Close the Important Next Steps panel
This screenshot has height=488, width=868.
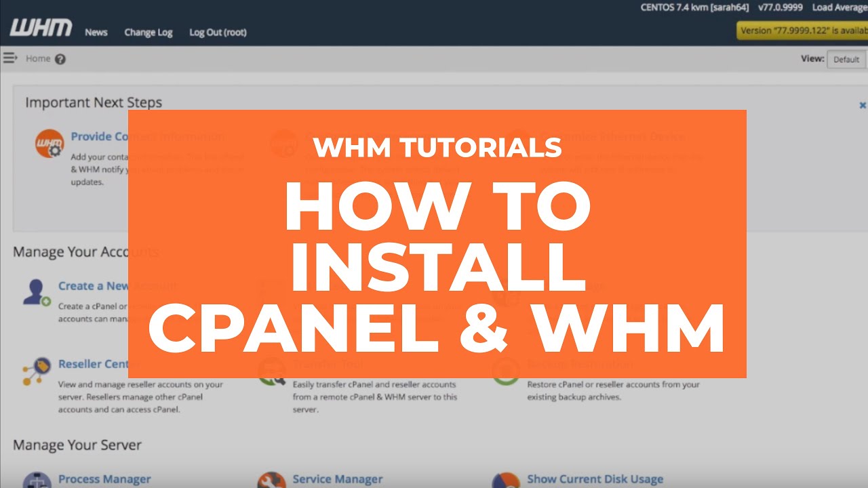pyautogui.click(x=863, y=105)
